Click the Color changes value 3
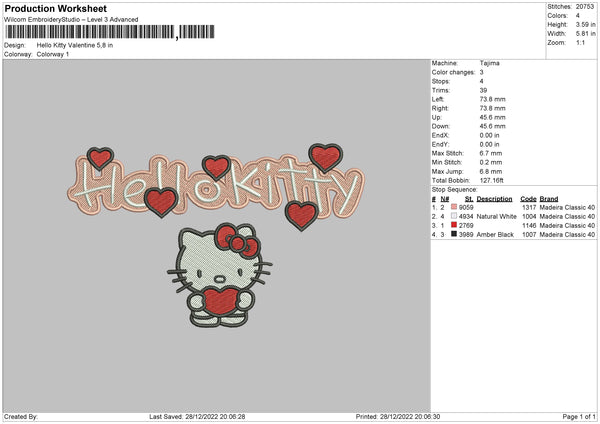Viewport: 600px width, 424px height. pos(481,72)
